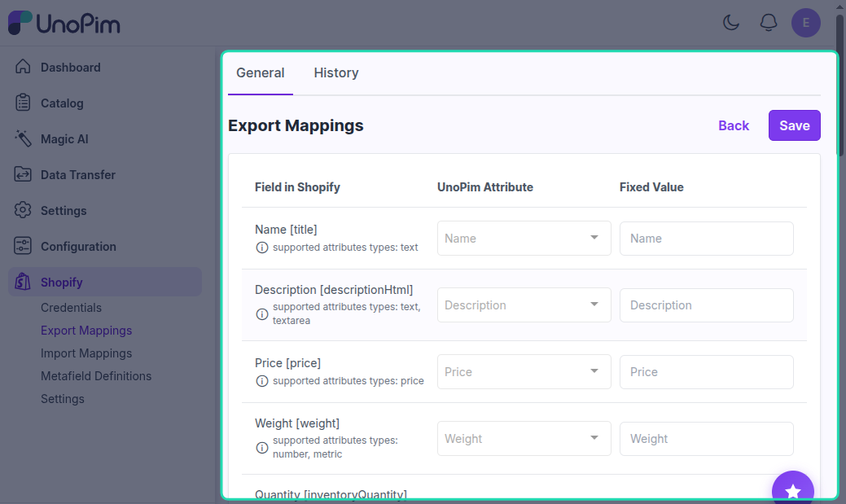The height and width of the screenshot is (504, 846).
Task: Click the Export Mappings heading
Action: pos(296,125)
